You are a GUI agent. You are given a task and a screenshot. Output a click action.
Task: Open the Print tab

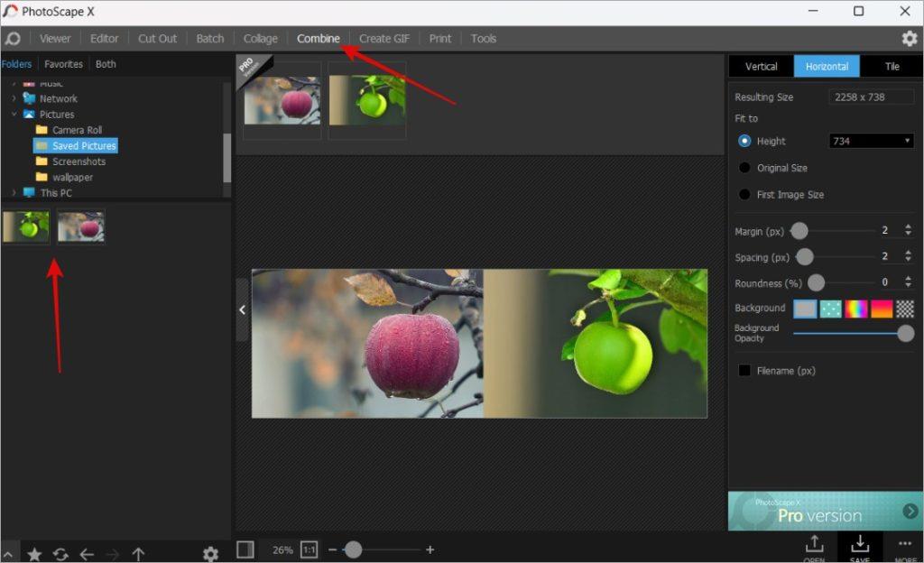click(x=440, y=39)
